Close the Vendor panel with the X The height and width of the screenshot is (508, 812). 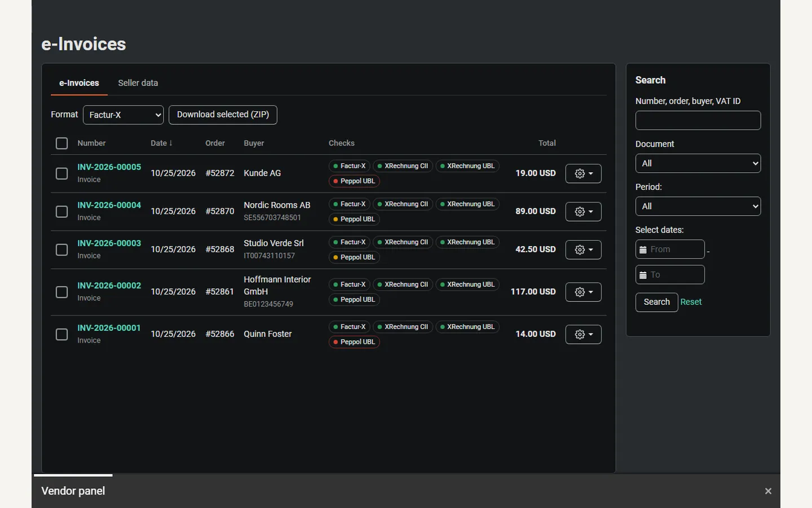(x=768, y=491)
